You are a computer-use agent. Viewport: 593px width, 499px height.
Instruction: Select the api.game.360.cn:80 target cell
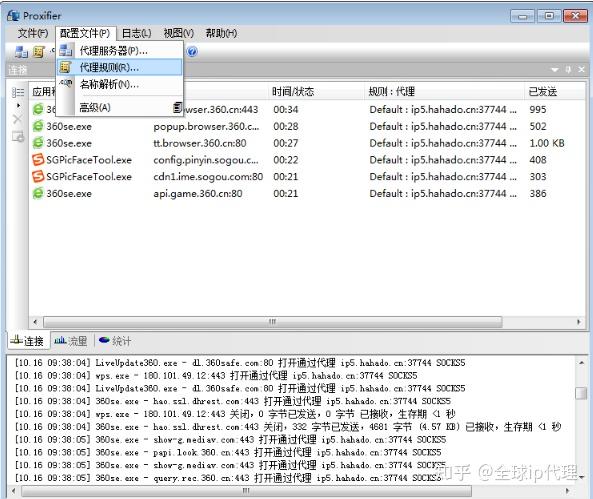[198, 194]
